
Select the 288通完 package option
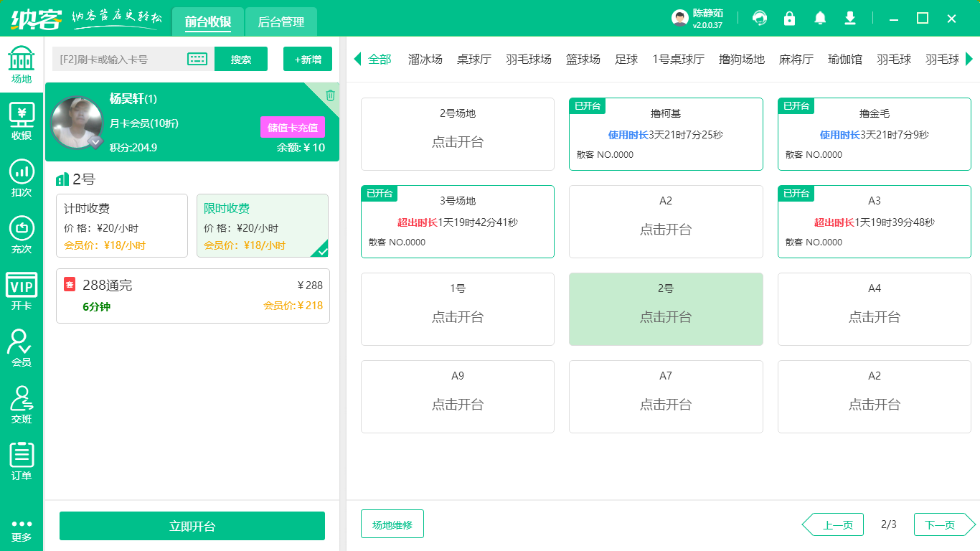(193, 296)
